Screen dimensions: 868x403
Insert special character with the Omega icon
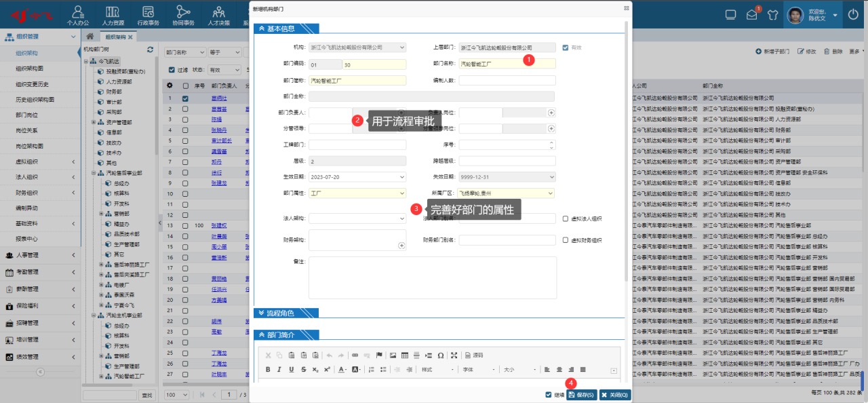tap(440, 356)
